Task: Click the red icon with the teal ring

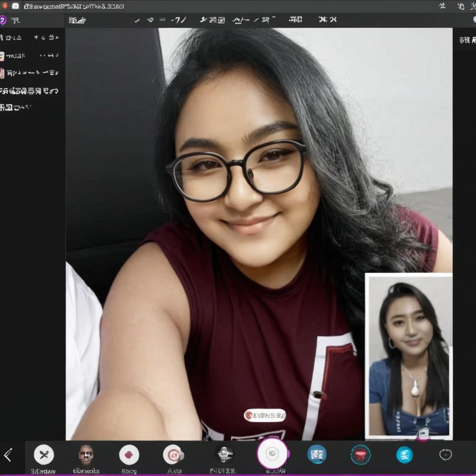Action: pos(360,454)
